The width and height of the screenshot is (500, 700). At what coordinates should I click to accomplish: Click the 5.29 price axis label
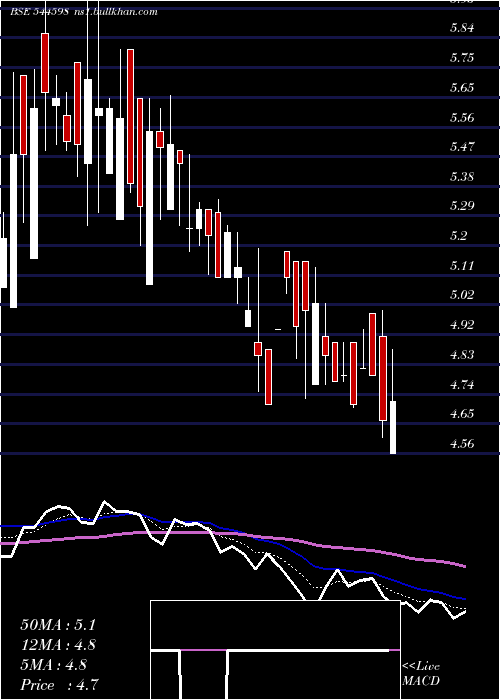(462, 206)
